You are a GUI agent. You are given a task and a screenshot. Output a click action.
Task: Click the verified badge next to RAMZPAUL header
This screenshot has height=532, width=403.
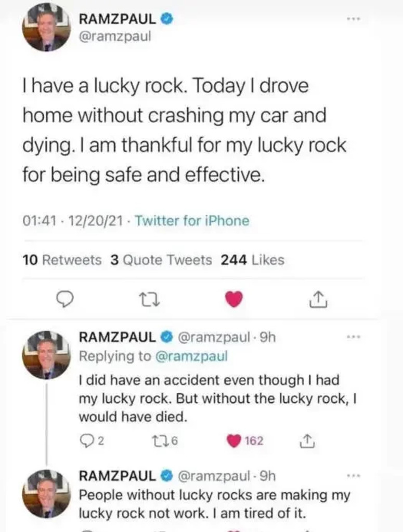click(x=166, y=20)
